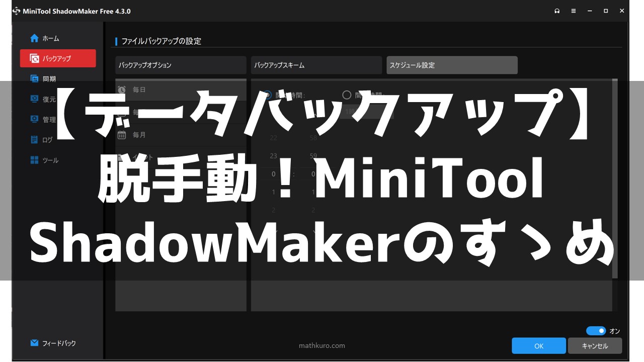Pick minute value 59 in time picker

(313, 156)
